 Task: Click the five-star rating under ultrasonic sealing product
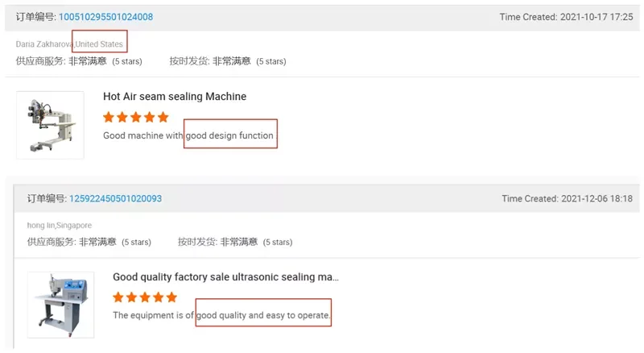(x=145, y=297)
